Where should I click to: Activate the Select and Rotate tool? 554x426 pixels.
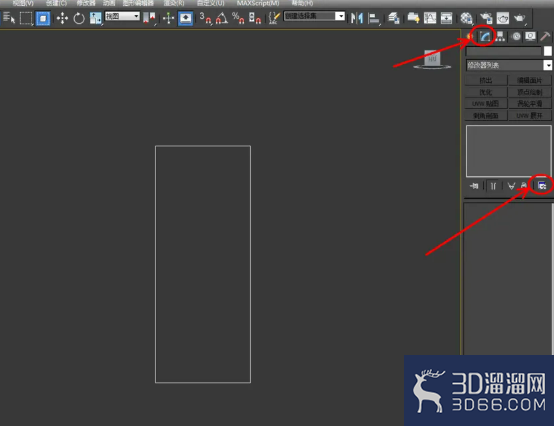click(79, 18)
